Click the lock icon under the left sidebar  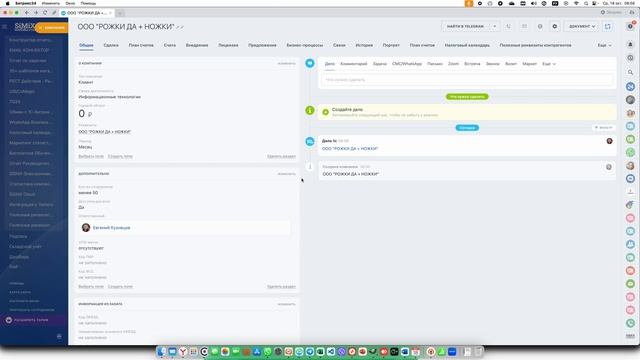(x=59, y=336)
